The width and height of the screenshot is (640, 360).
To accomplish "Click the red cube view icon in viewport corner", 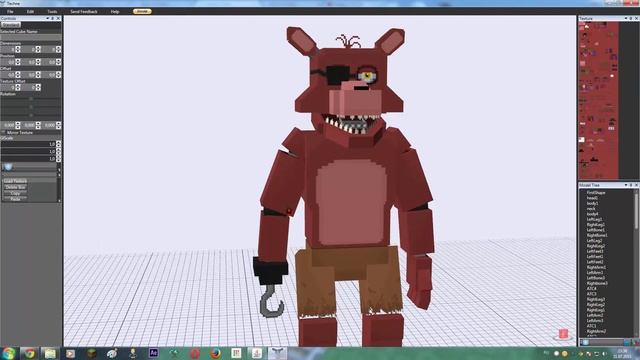I will 563,334.
